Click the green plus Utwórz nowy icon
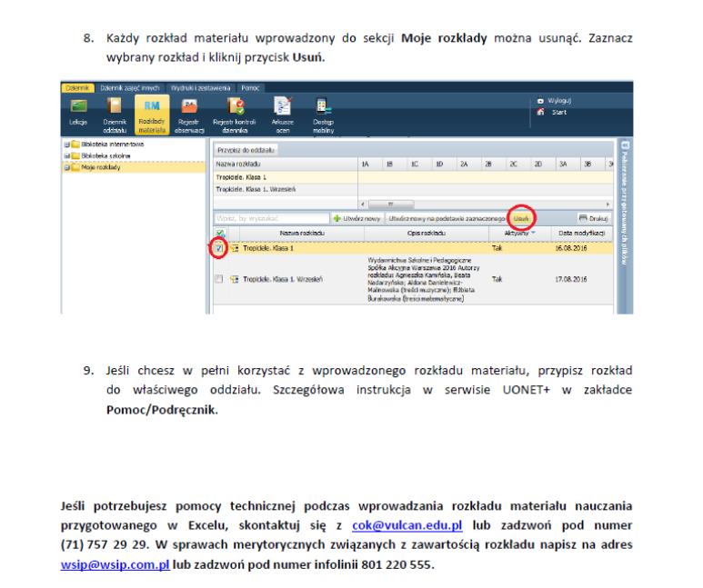The image size is (703, 588). point(337,218)
